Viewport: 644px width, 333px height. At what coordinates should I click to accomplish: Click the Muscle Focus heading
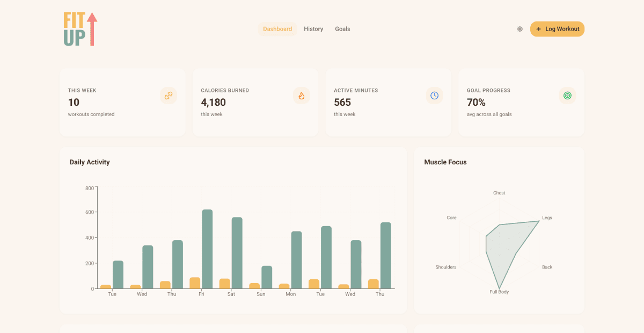445,162
